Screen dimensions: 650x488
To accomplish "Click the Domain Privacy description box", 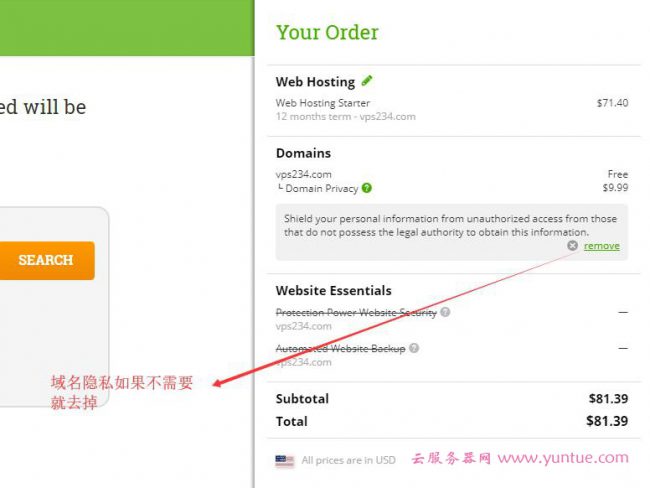I will click(452, 232).
